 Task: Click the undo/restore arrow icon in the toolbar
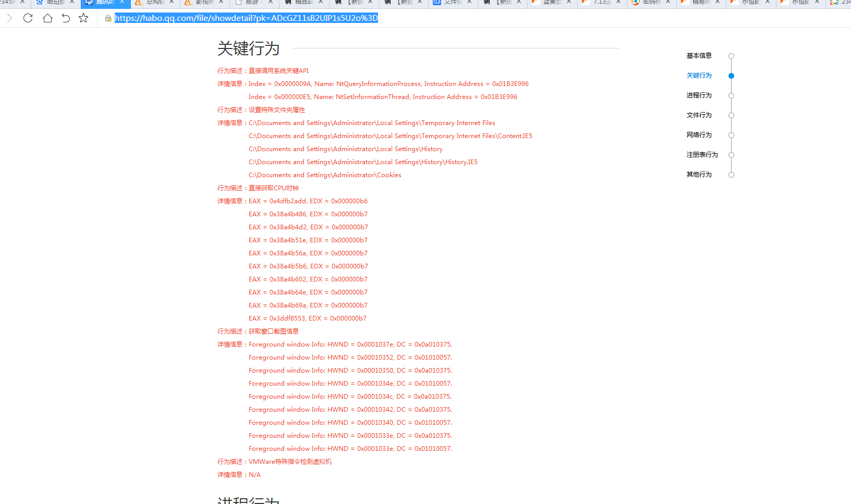tap(66, 18)
